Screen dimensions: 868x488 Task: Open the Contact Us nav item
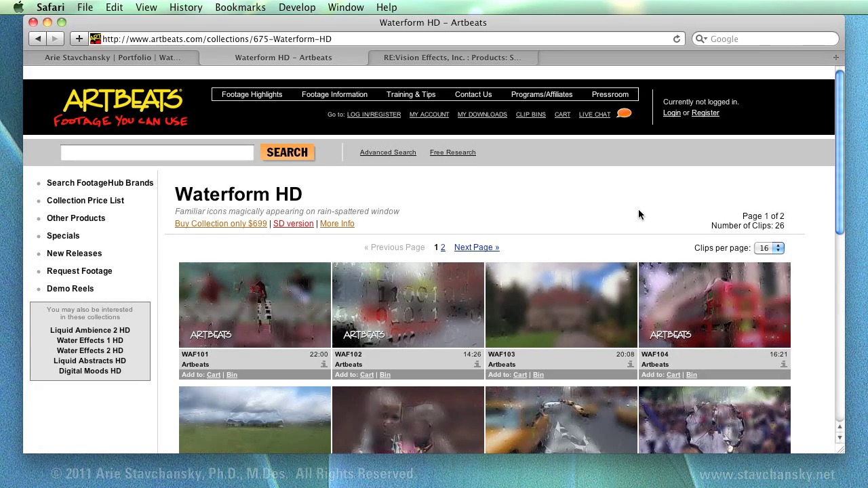(473, 94)
